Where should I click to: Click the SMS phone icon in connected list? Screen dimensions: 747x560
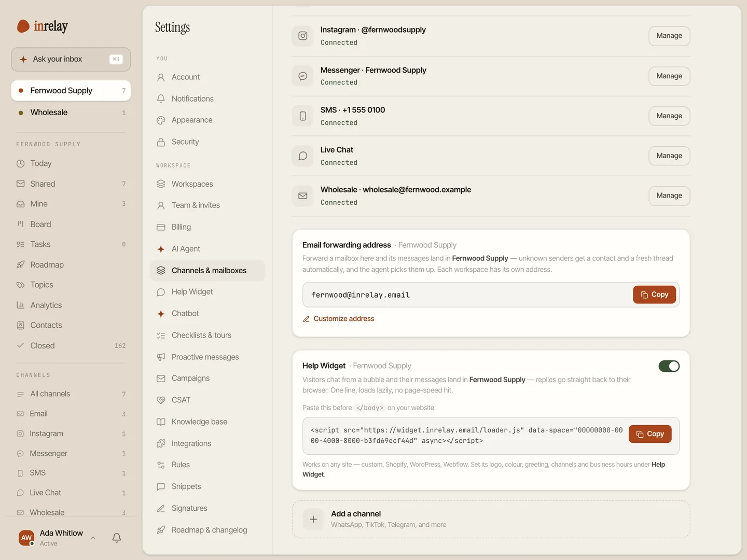303,116
